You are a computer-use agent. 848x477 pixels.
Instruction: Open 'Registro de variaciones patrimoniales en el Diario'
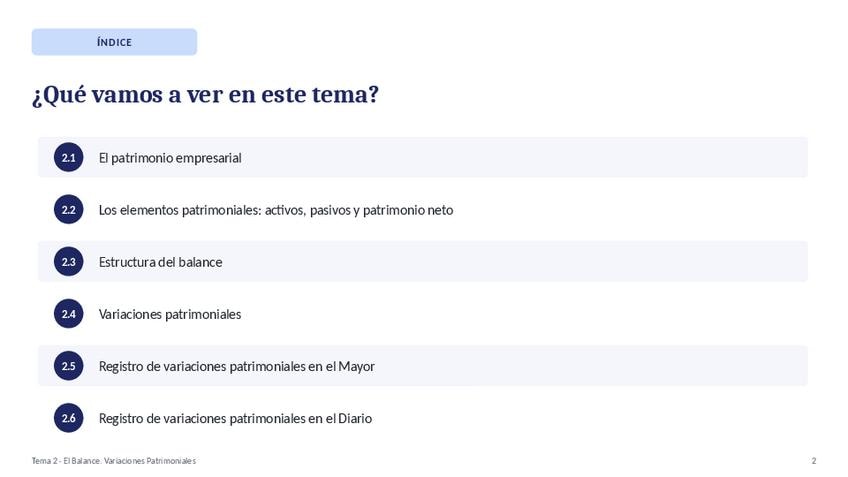click(x=235, y=418)
